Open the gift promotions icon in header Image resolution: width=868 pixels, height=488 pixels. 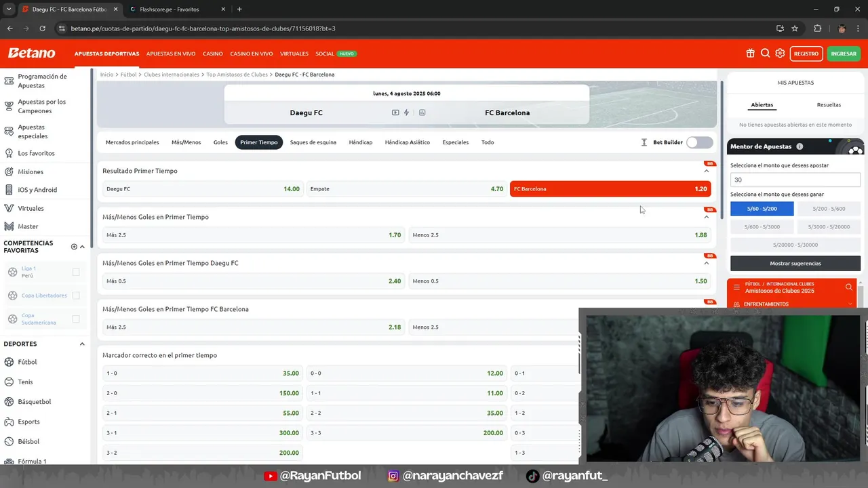click(x=750, y=54)
